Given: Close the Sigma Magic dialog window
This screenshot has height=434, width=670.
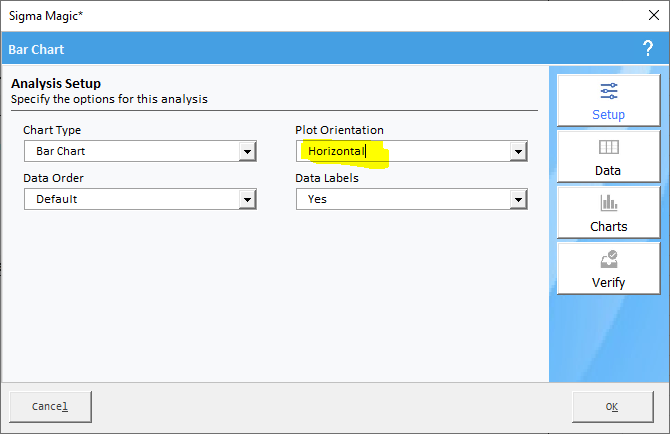Looking at the screenshot, I should [654, 15].
